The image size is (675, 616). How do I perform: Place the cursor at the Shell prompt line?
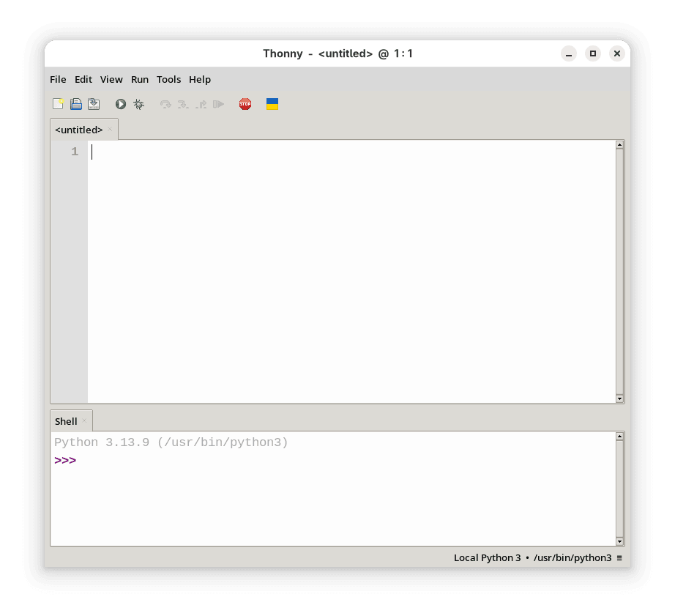pyautogui.click(x=334, y=460)
